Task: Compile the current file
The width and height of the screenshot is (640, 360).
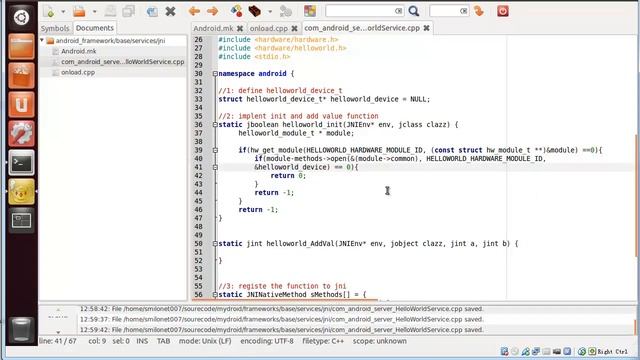Action: 236,11
